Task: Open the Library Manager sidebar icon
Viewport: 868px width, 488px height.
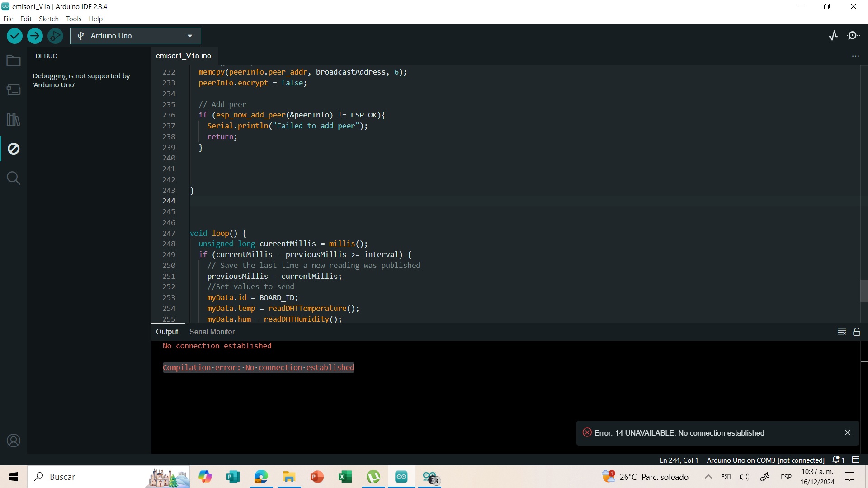Action: coord(14,119)
